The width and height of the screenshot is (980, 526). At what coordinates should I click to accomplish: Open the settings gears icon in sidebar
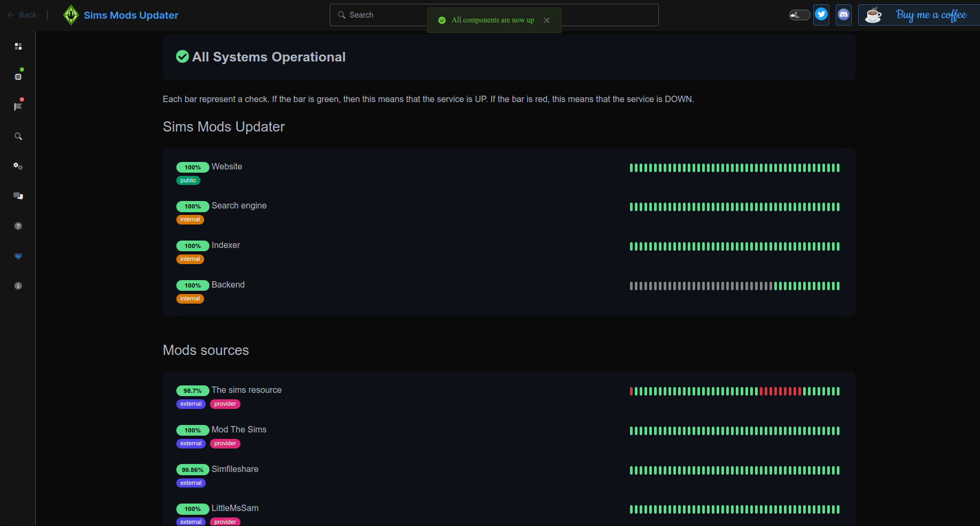pos(18,166)
